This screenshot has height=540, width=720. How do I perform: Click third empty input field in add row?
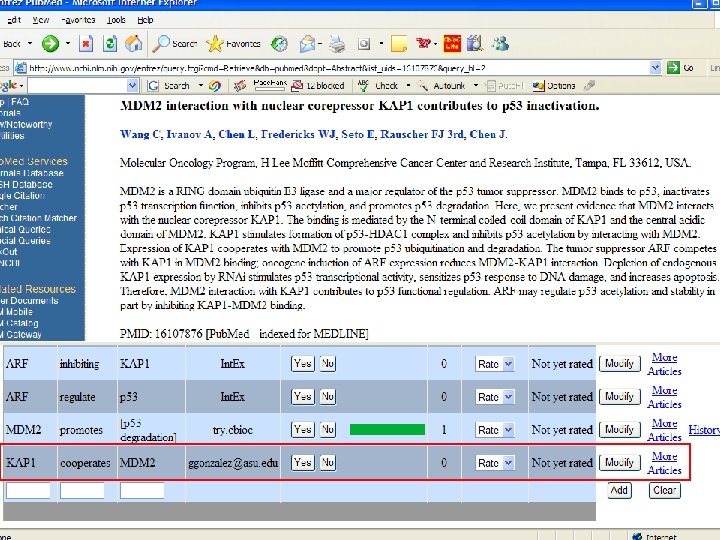[142, 491]
